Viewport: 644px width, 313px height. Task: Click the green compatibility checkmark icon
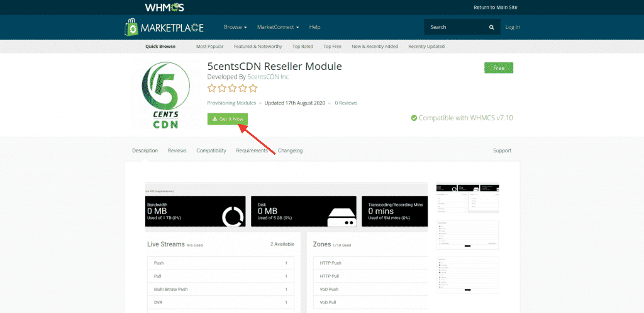click(x=414, y=118)
